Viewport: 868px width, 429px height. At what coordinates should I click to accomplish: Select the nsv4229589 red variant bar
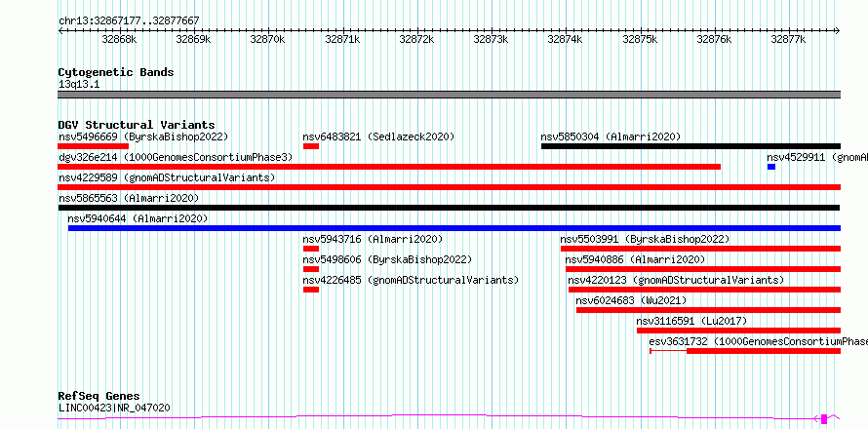pos(450,187)
